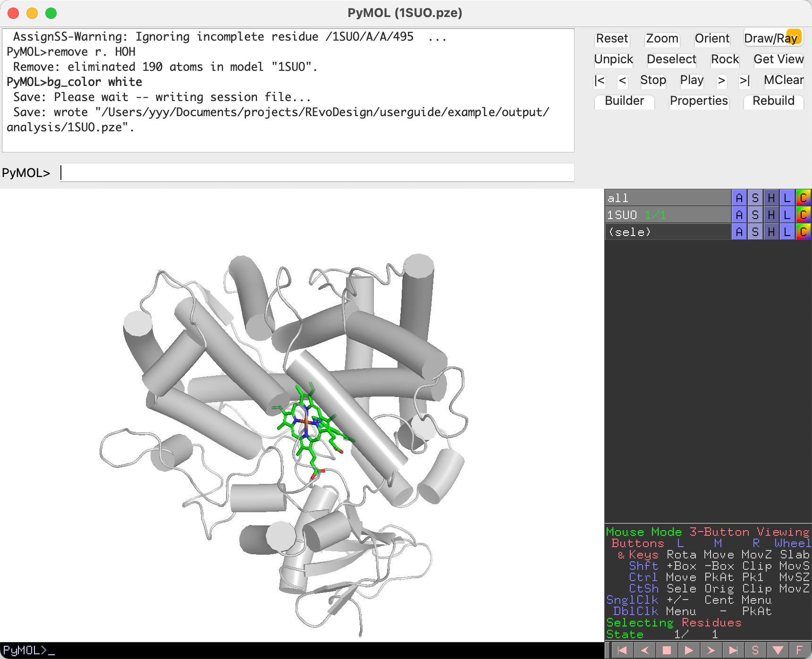Viewport: 812px width, 659px height.
Task: Click the 'bg_color white' log line
Action: tap(74, 82)
